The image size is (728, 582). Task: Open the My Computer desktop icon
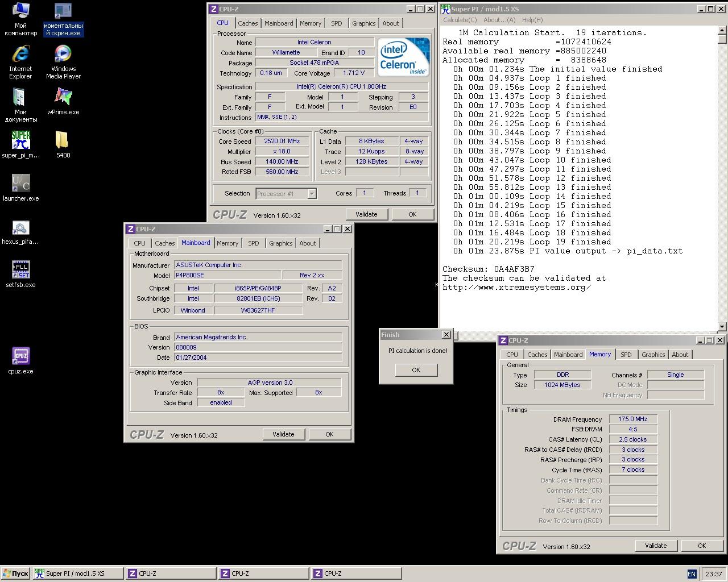20,19
